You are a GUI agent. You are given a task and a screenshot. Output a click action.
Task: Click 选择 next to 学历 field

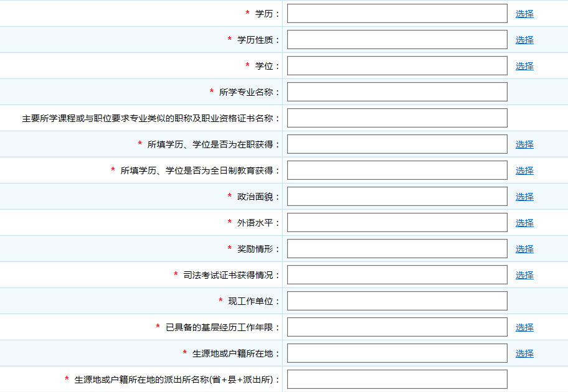click(x=525, y=13)
